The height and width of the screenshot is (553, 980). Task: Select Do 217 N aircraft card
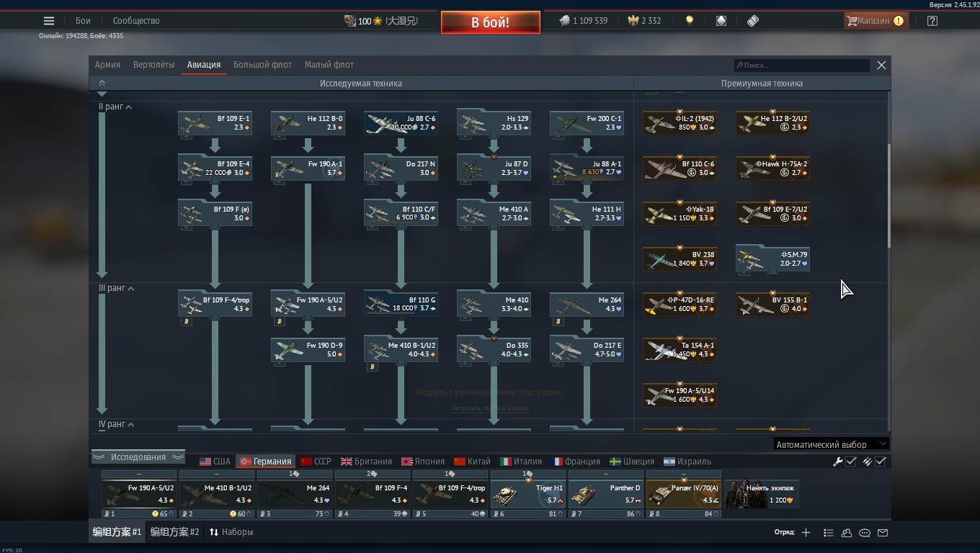pyautogui.click(x=401, y=168)
